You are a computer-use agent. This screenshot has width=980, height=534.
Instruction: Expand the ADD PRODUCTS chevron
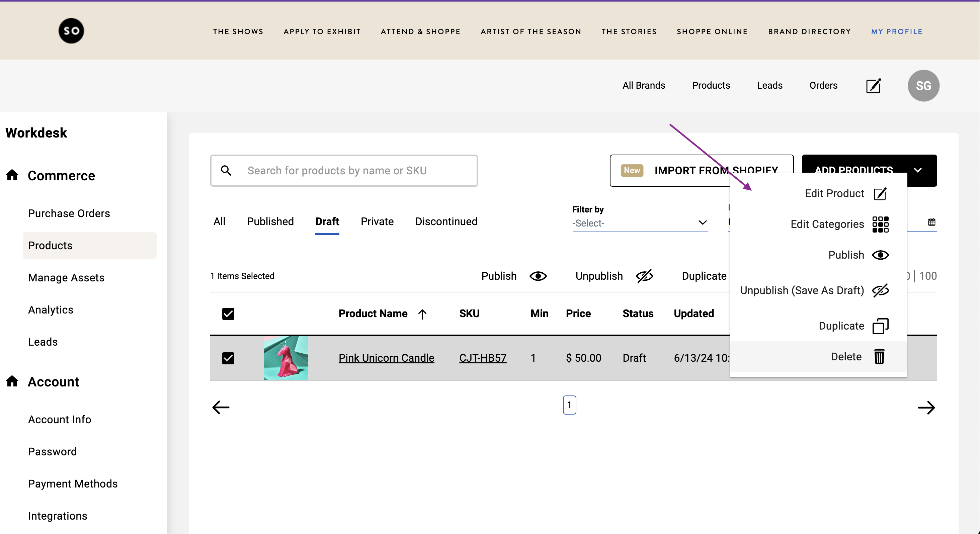[x=919, y=170]
